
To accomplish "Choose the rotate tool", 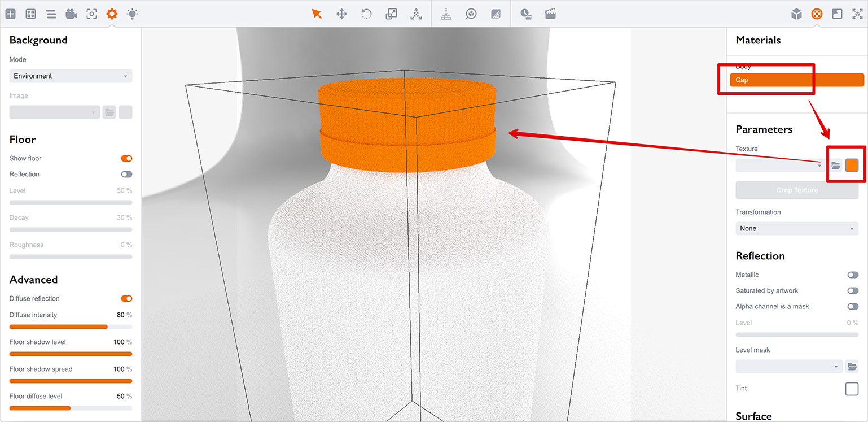I will tap(366, 14).
